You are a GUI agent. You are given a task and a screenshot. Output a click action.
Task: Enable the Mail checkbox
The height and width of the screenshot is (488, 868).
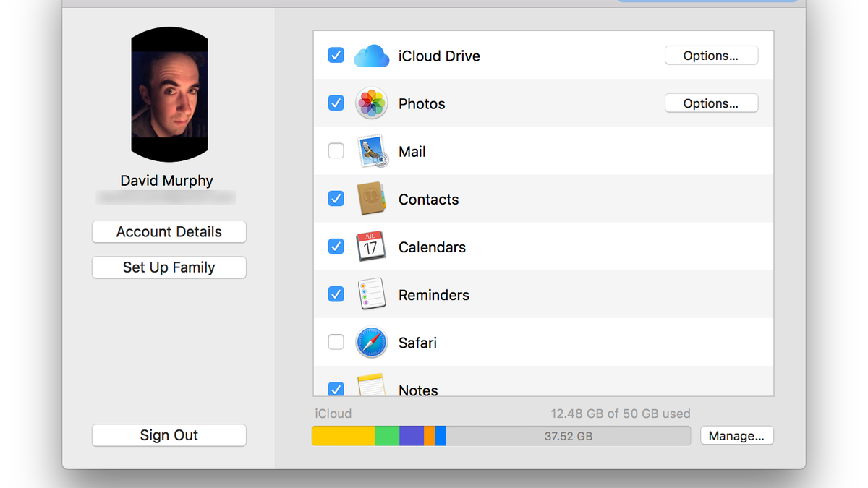pos(336,151)
